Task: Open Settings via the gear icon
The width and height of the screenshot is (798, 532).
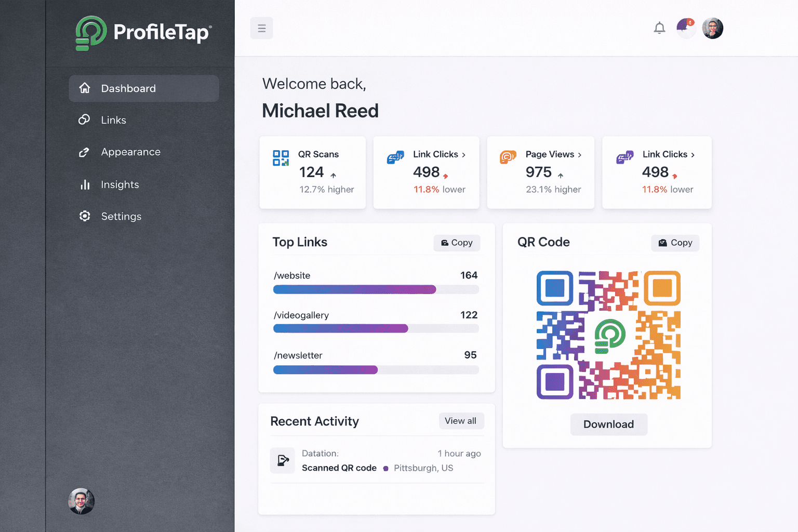Action: (x=85, y=216)
